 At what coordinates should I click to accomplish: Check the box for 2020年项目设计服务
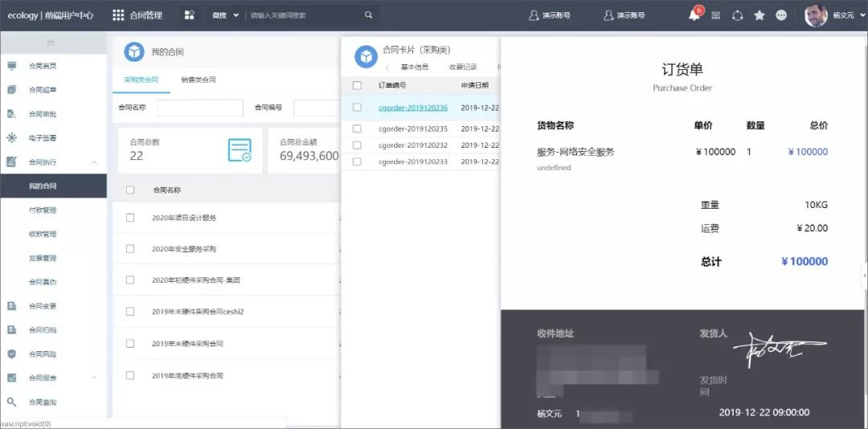[130, 218]
